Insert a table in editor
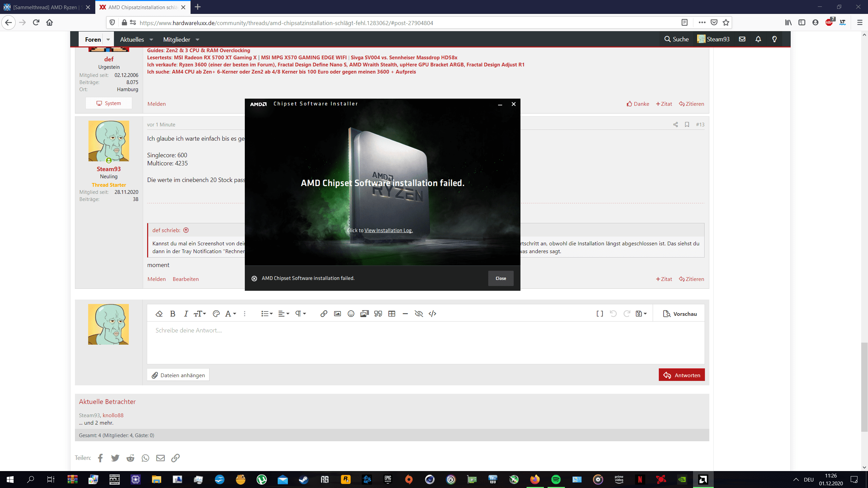The image size is (868, 488). click(392, 314)
